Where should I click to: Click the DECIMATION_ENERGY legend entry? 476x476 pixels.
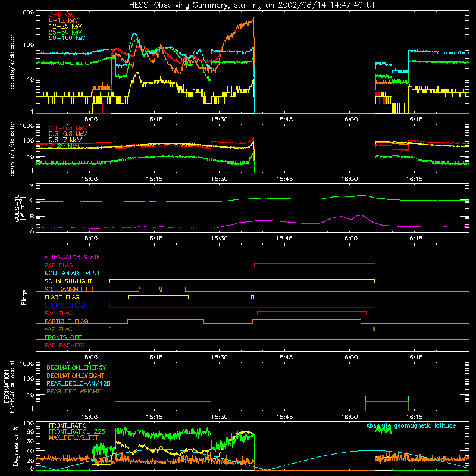click(76, 368)
